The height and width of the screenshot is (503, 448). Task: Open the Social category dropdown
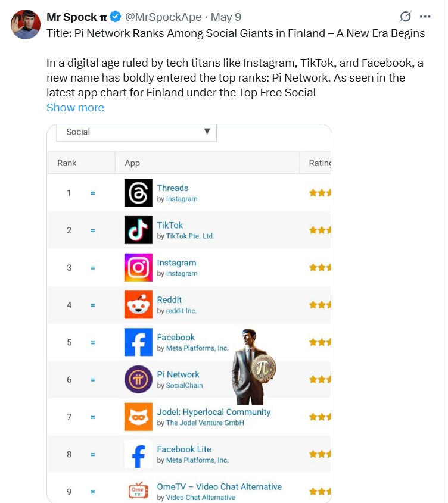[x=136, y=132]
